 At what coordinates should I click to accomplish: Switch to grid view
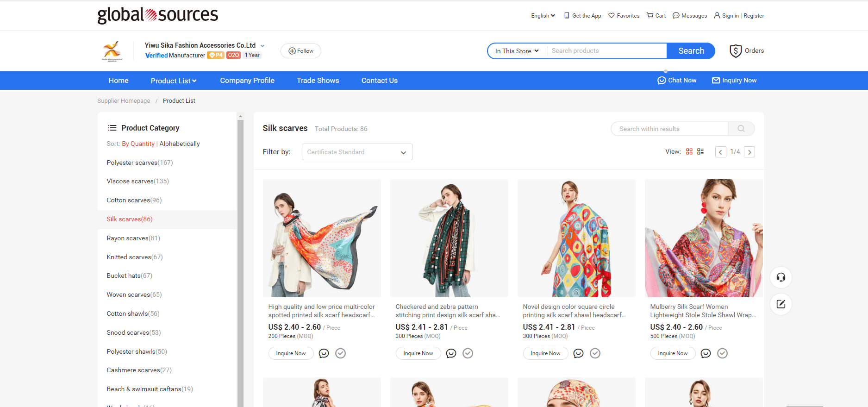689,151
